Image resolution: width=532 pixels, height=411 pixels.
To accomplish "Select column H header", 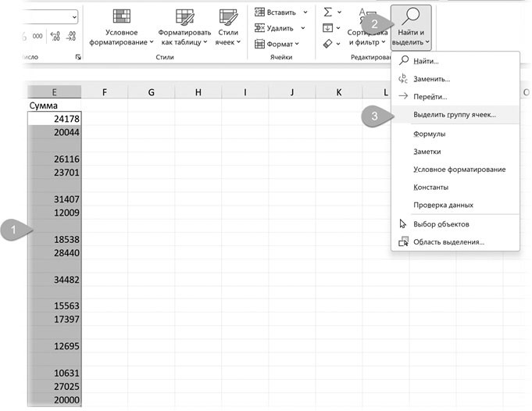I will tap(198, 93).
